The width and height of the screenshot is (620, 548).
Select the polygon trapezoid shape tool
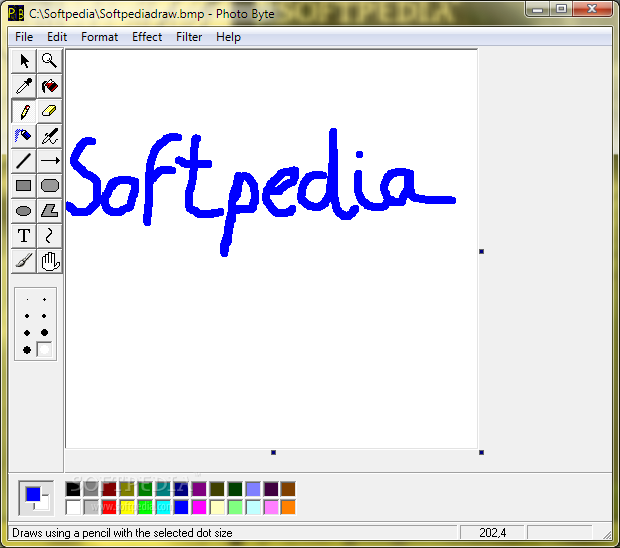(49, 211)
